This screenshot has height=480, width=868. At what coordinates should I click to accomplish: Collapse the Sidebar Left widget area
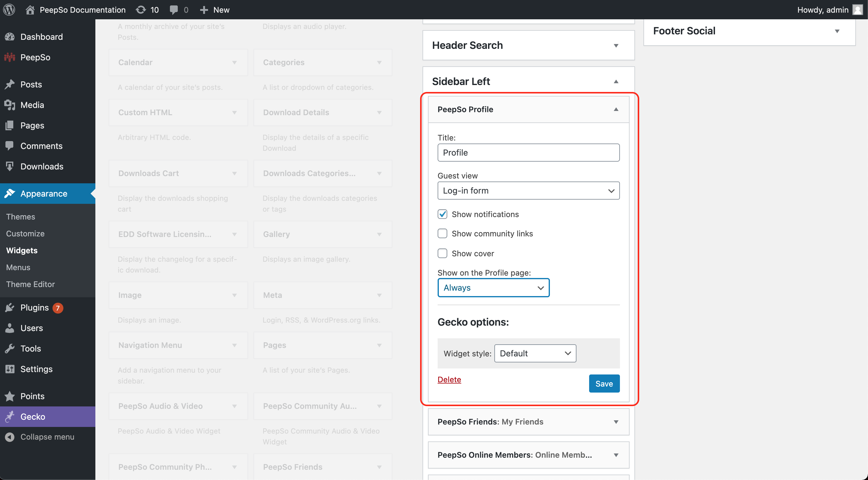tap(616, 81)
